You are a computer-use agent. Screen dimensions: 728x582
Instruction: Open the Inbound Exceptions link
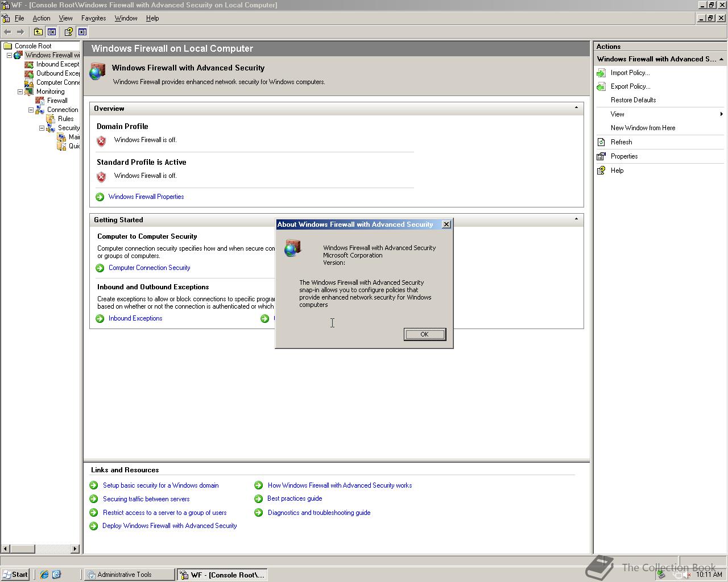coord(135,318)
